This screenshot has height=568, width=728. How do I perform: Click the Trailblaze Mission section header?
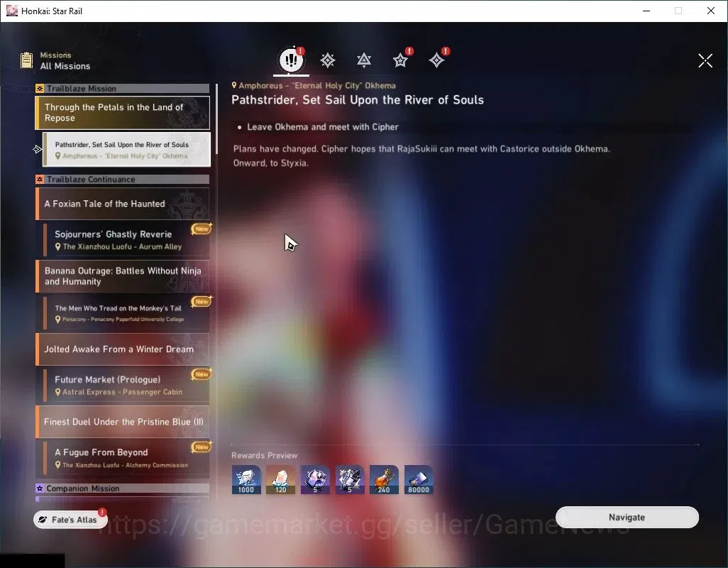pyautogui.click(x=123, y=88)
